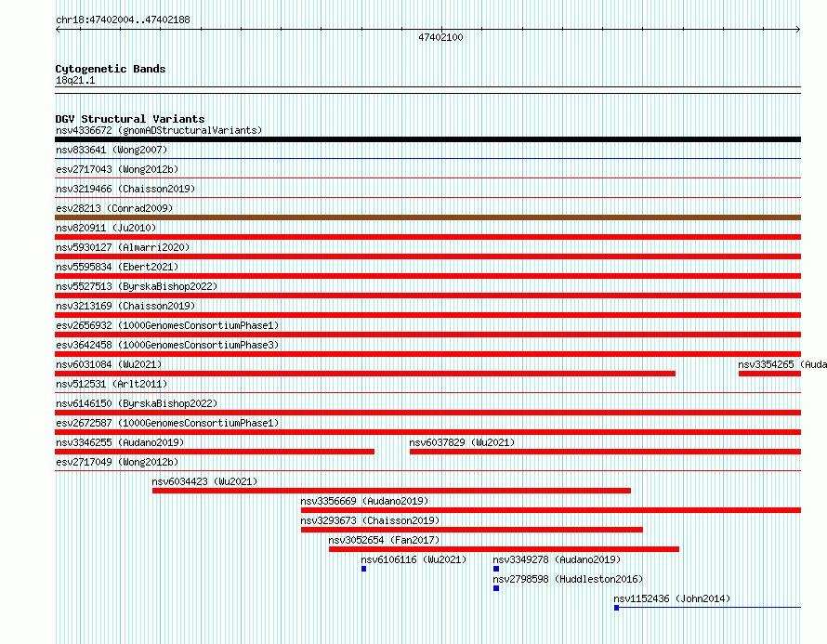This screenshot has height=644, width=827.
Task: Open variant nsv6034423 (Wu2021)
Action: [204, 481]
